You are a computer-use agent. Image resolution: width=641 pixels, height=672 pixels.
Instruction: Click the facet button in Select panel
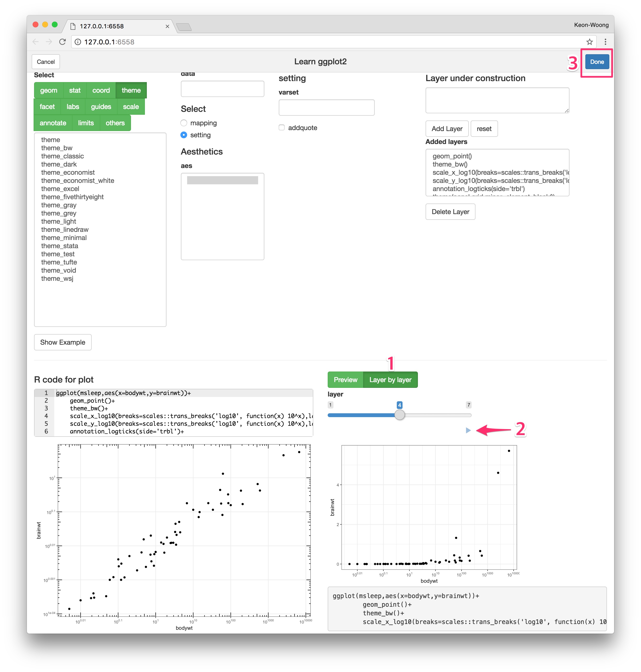coord(47,107)
